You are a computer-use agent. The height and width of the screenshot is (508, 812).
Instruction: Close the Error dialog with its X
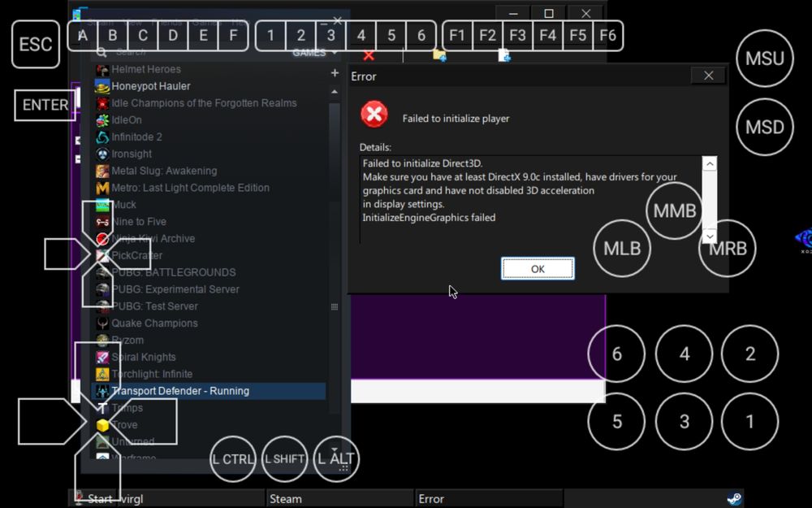pos(708,76)
